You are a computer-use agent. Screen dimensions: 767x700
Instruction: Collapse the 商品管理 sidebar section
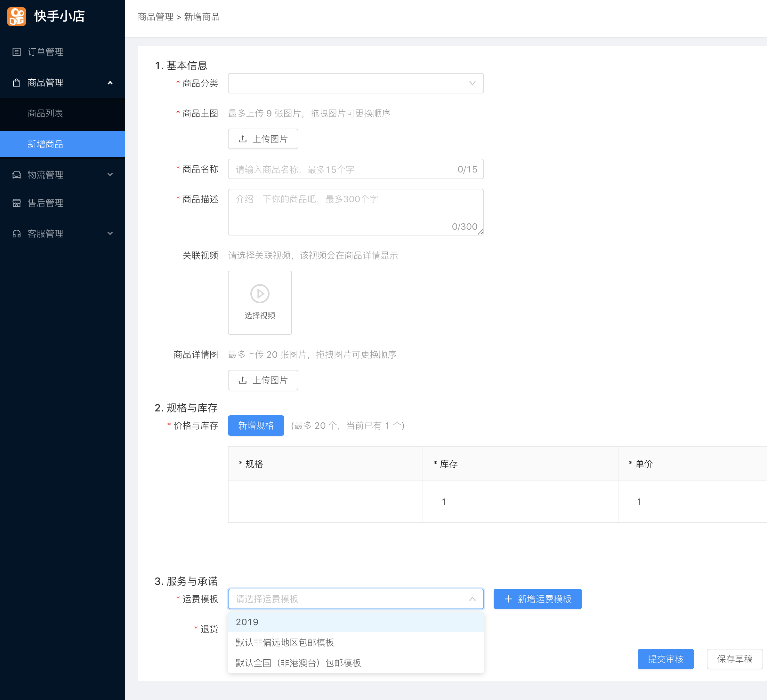point(110,83)
